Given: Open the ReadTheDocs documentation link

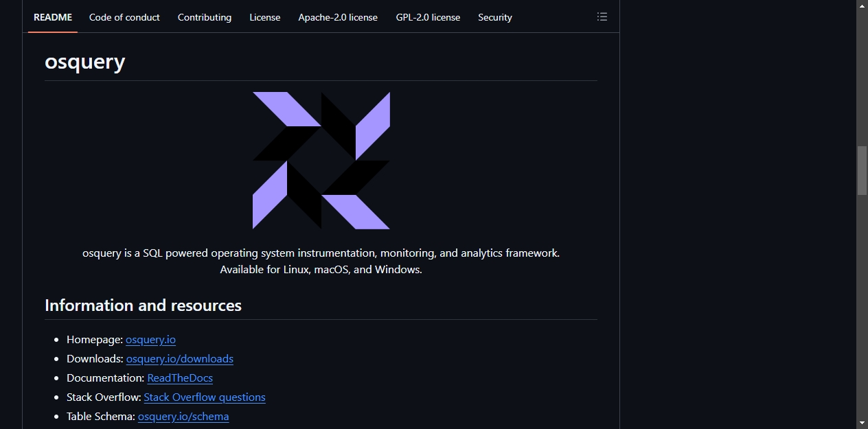Looking at the screenshot, I should point(180,378).
